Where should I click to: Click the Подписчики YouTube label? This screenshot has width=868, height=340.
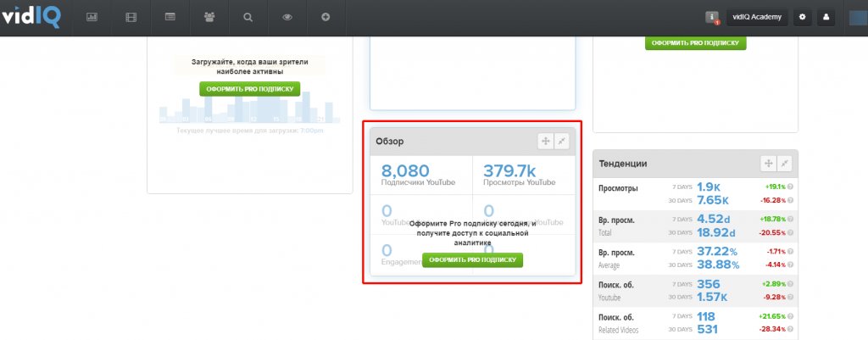(419, 182)
